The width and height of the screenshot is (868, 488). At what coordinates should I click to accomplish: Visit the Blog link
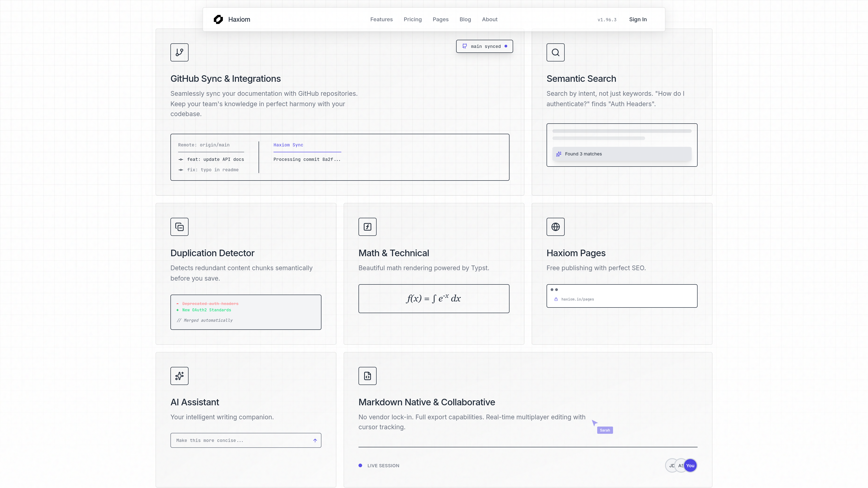(x=465, y=19)
